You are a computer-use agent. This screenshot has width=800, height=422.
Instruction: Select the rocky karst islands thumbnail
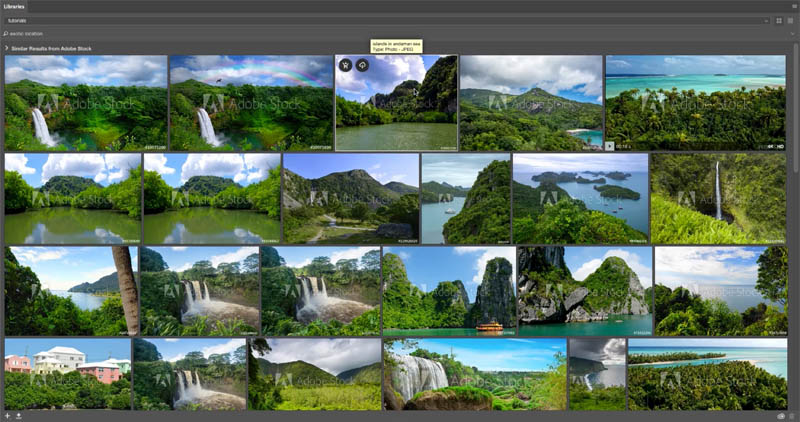pyautogui.click(x=586, y=291)
